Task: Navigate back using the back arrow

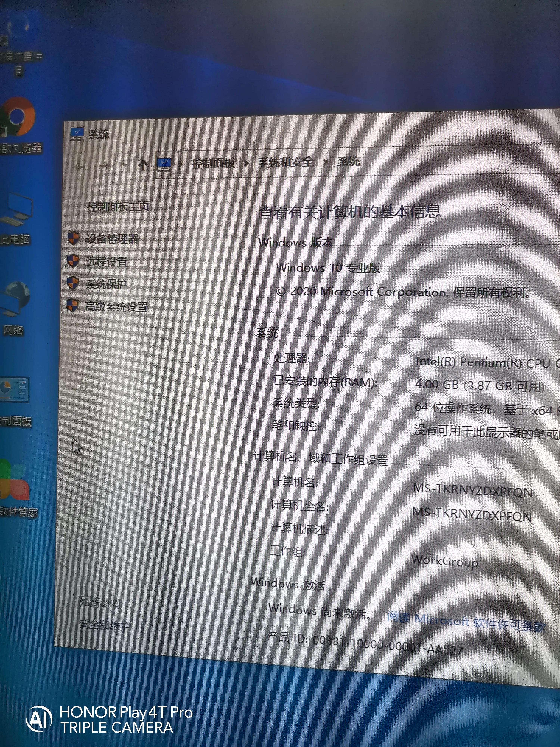Action: pyautogui.click(x=80, y=165)
